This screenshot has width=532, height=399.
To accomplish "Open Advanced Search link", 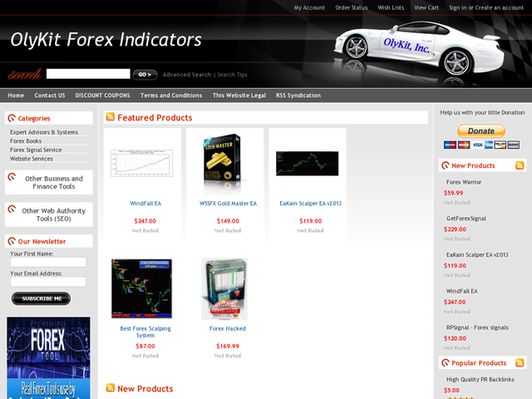I will [186, 75].
